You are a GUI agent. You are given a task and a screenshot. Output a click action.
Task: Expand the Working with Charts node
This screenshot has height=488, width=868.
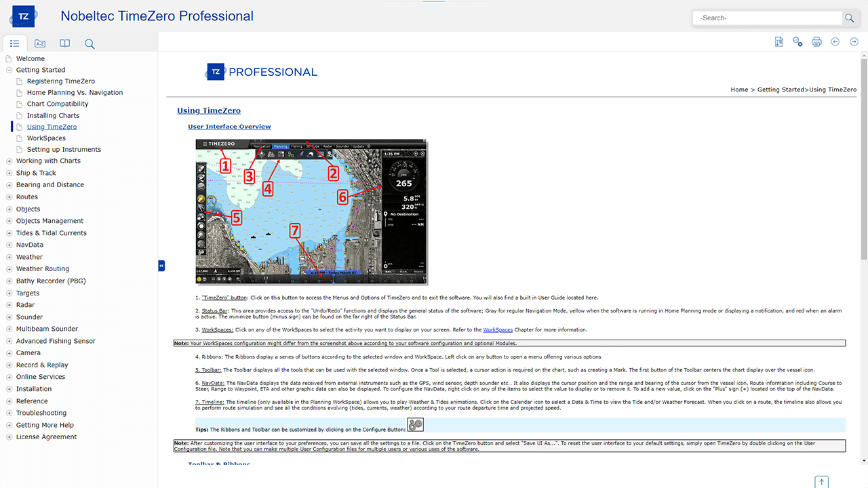click(9, 161)
